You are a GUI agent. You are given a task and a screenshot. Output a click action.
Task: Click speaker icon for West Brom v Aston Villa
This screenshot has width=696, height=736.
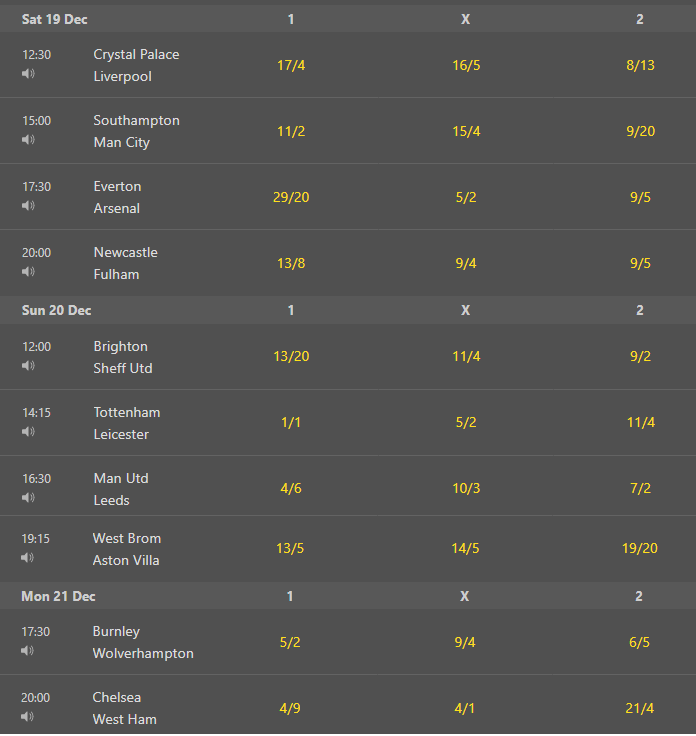(27, 557)
